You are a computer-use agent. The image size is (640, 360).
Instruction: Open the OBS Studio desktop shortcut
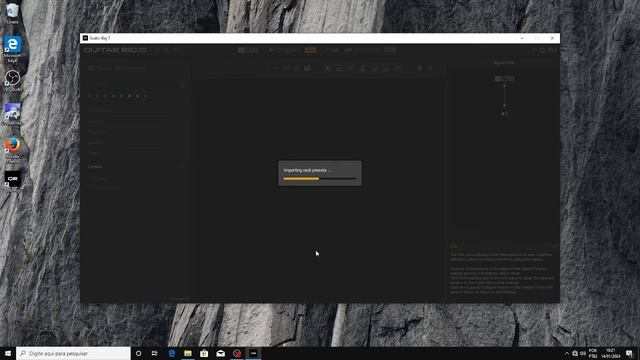click(12, 80)
